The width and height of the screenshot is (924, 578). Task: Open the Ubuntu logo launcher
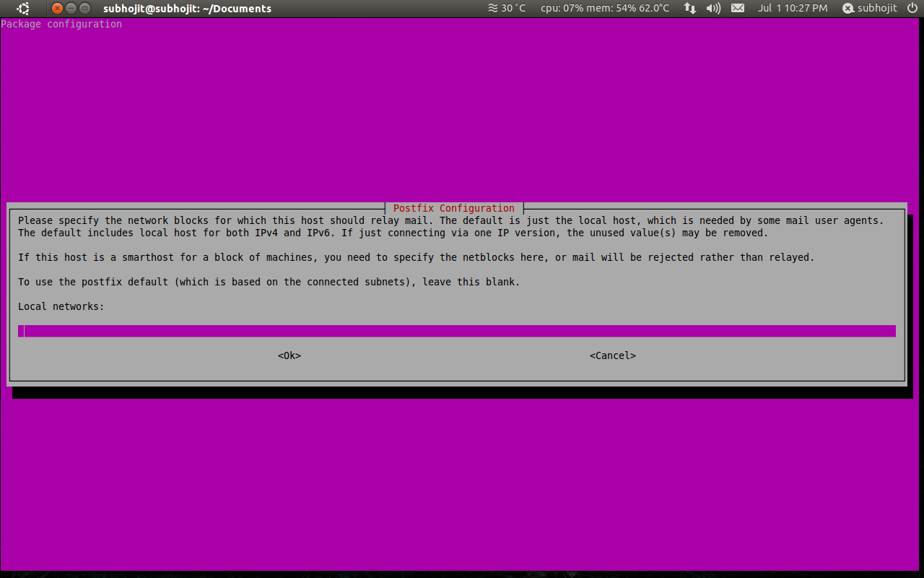(x=24, y=9)
